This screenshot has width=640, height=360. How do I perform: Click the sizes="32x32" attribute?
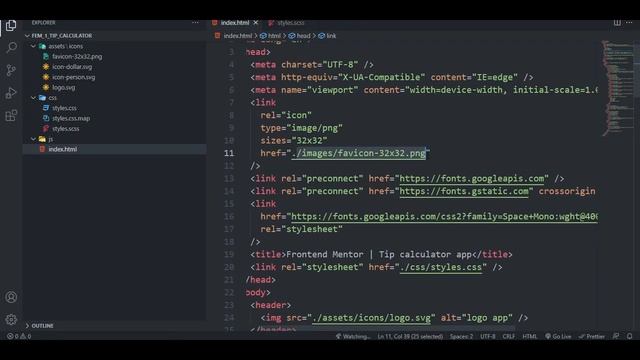pyautogui.click(x=294, y=140)
